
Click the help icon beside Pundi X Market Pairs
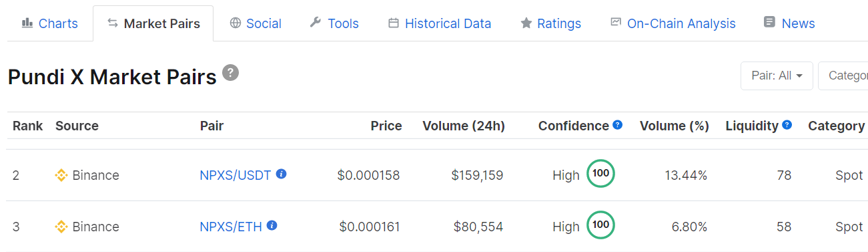pos(230,73)
